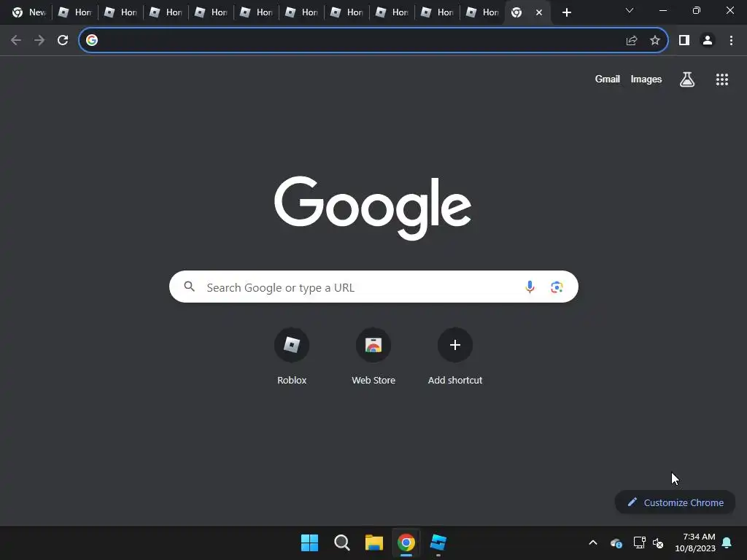This screenshot has height=560, width=747.
Task: Close the active new tab
Action: [539, 12]
